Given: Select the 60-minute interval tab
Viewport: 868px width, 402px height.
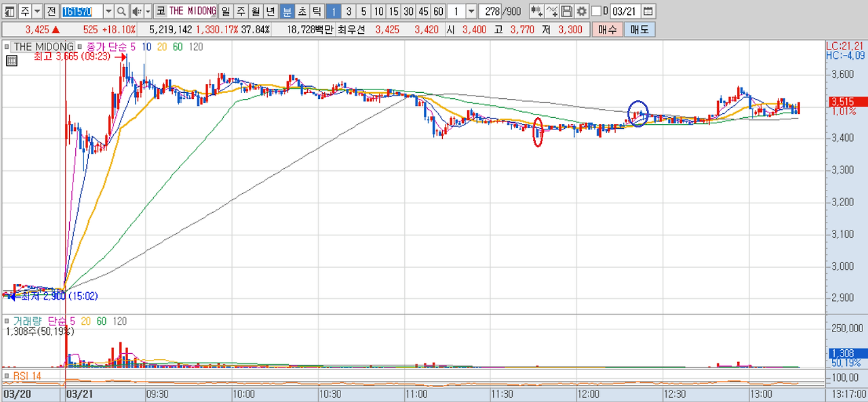Looking at the screenshot, I should (x=438, y=12).
